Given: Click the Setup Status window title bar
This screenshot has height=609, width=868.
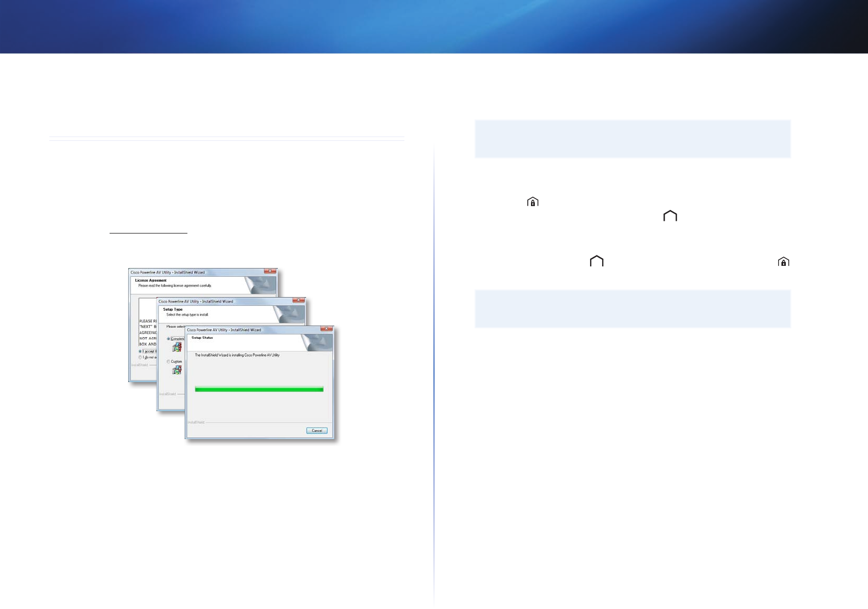Looking at the screenshot, I should pos(259,329).
